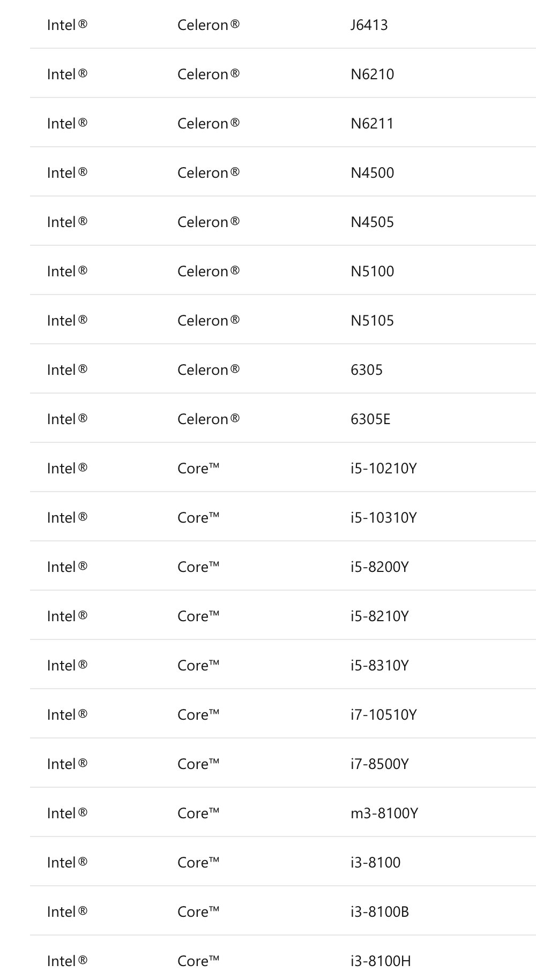
Task: Select the i5-8200Y model cell
Action: 379,567
